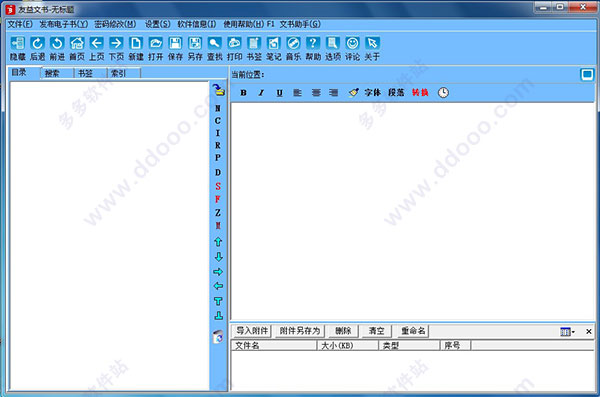The height and width of the screenshot is (397, 600).
Task: Open the 文书助手(G) menu
Action: (300, 24)
